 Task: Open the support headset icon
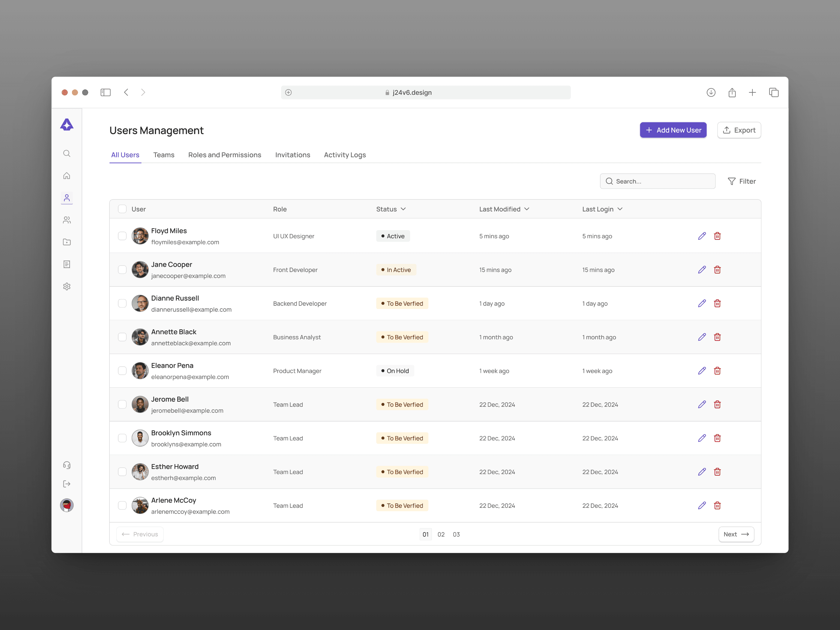(67, 465)
